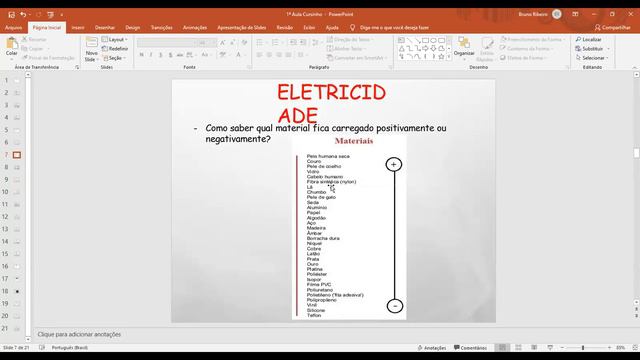Screen dimensions: 640x360
Task: Switch to the Design tab
Action: (x=133, y=28)
